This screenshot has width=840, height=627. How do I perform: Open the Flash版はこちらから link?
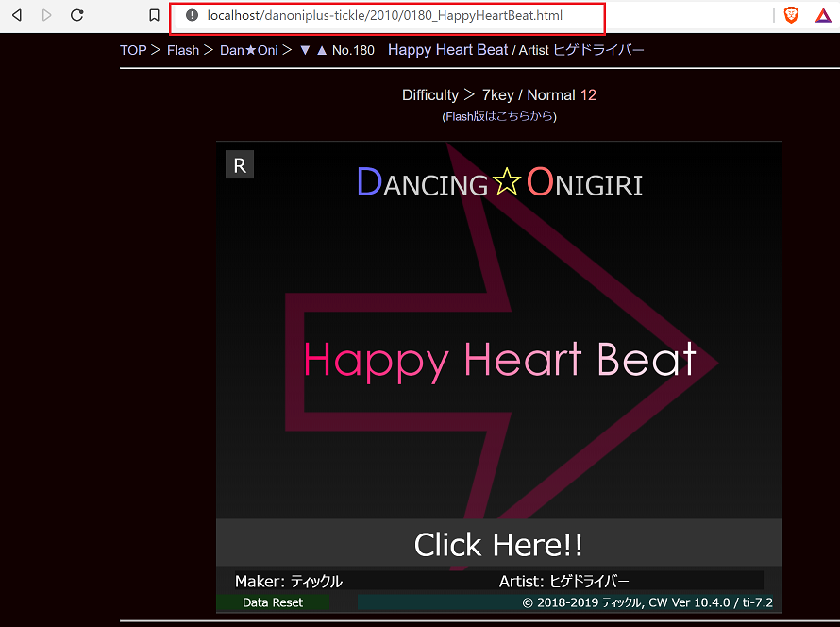(499, 116)
